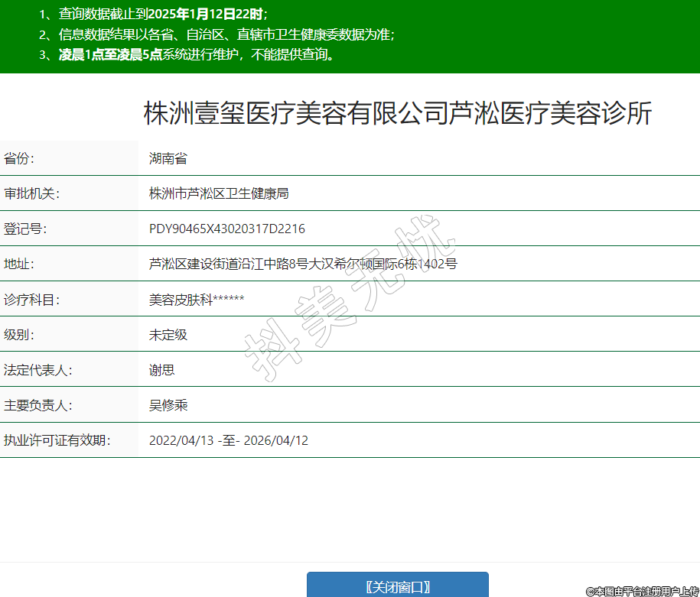The image size is (700, 597).
Task: Click the 未定级 level value
Action: coord(168,335)
